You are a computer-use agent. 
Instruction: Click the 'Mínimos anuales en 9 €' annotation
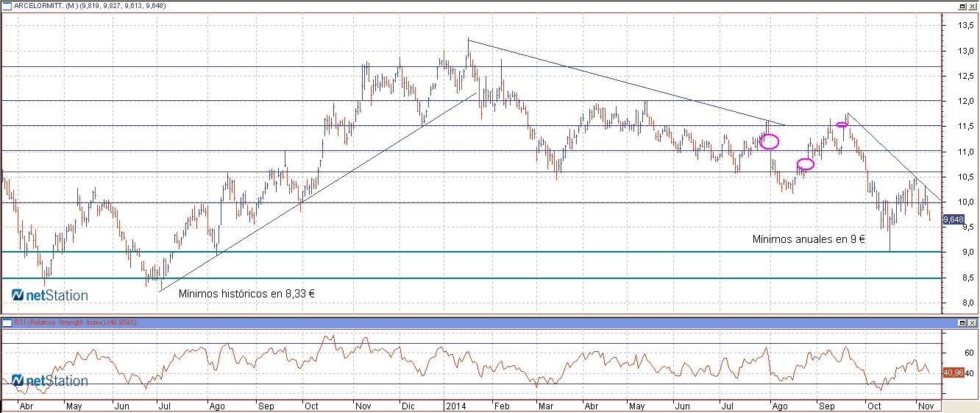809,239
